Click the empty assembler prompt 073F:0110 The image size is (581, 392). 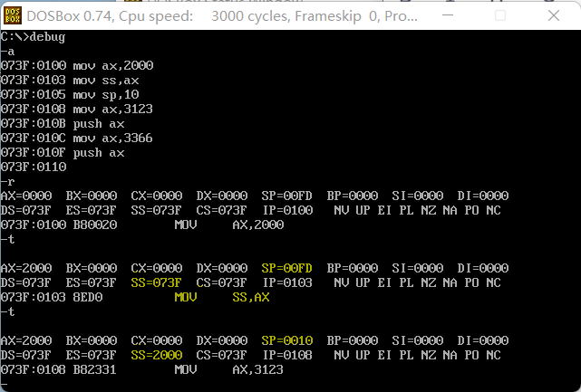tap(34, 167)
